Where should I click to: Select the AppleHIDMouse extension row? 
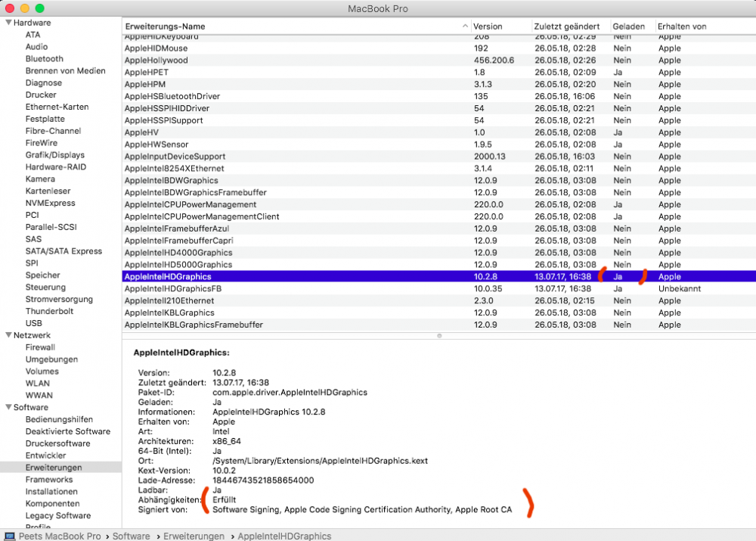(x=438, y=48)
